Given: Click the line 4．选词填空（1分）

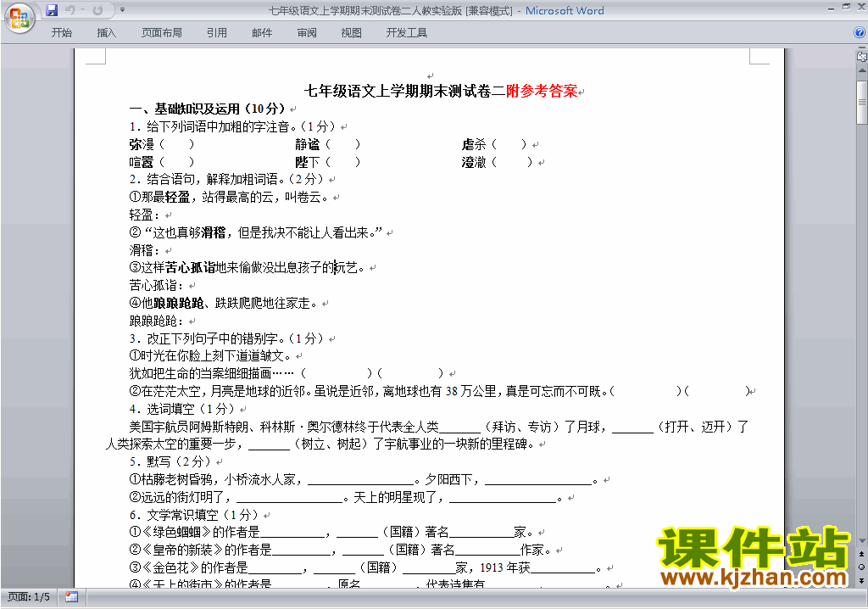Looking at the screenshot, I should (182, 409).
